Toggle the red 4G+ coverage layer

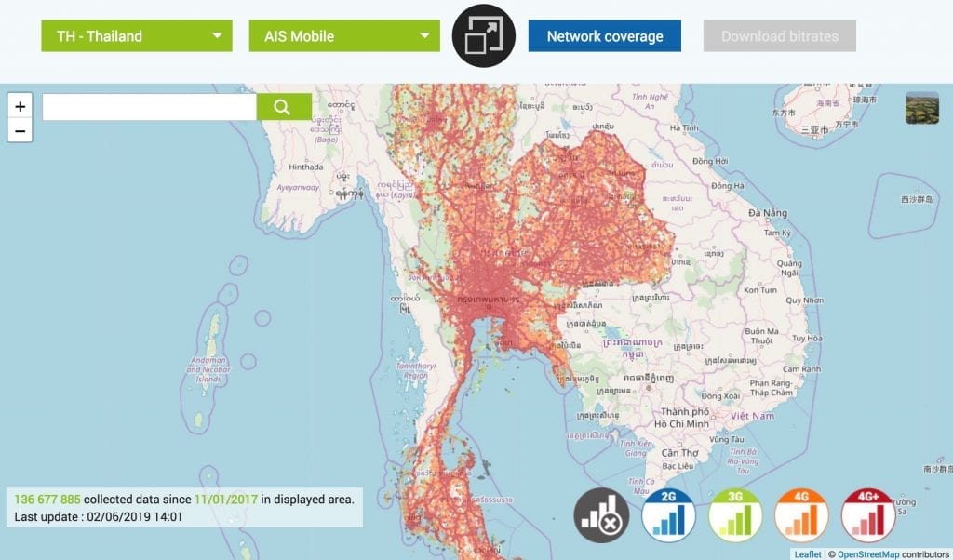pos(868,515)
